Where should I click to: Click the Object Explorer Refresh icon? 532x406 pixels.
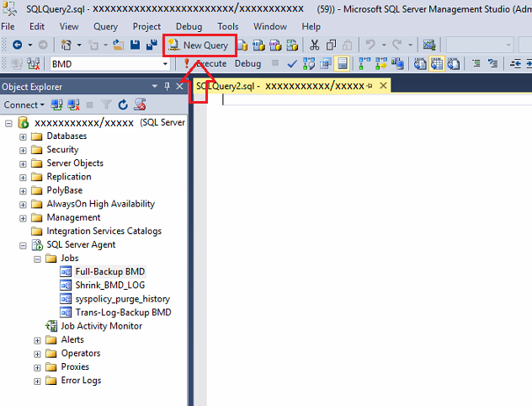pos(123,105)
